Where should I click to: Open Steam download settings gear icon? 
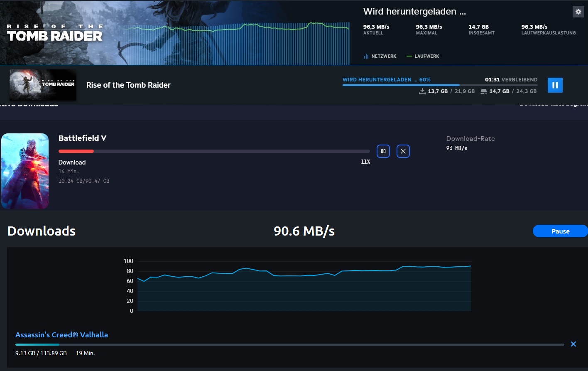click(x=578, y=12)
